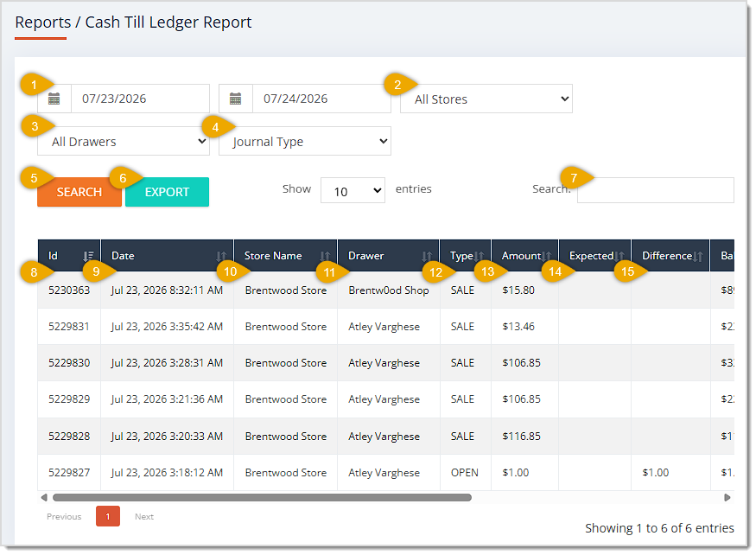Click the Difference value $1.00
756x555 pixels.
pyautogui.click(x=655, y=473)
